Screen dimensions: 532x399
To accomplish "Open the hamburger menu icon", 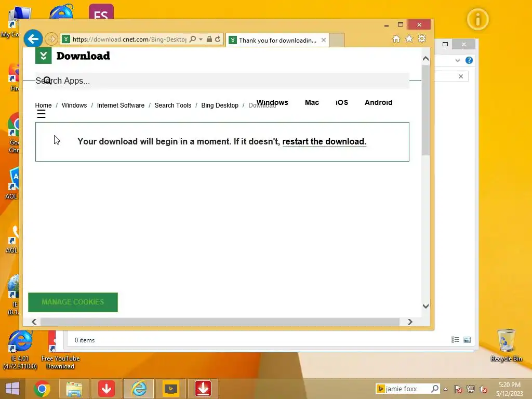I will point(41,114).
